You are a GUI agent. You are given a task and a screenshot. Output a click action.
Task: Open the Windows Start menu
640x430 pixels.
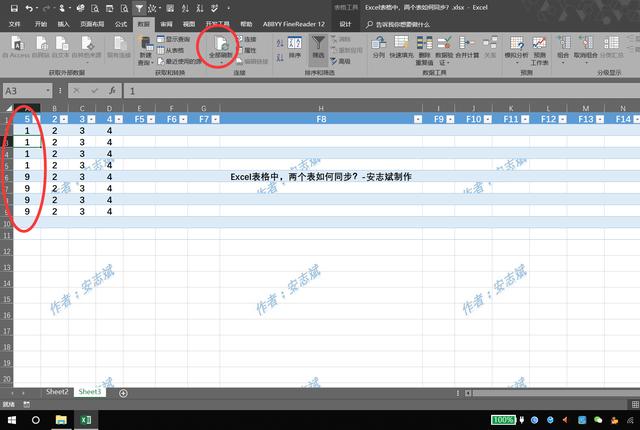click(x=12, y=420)
